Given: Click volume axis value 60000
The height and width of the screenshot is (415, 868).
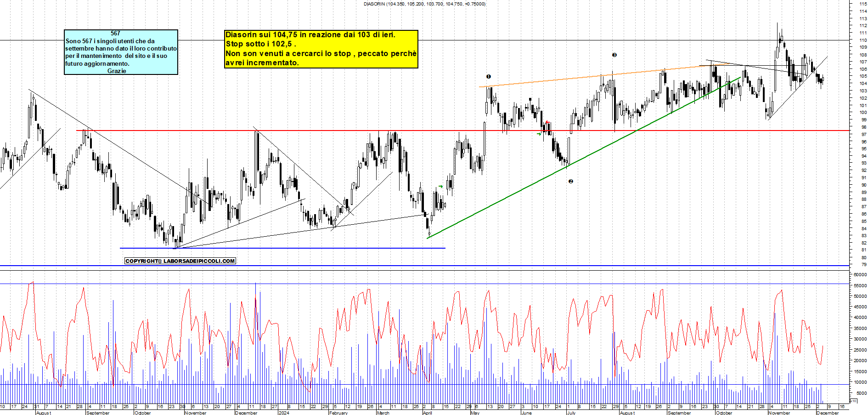Looking at the screenshot, I should point(860,274).
